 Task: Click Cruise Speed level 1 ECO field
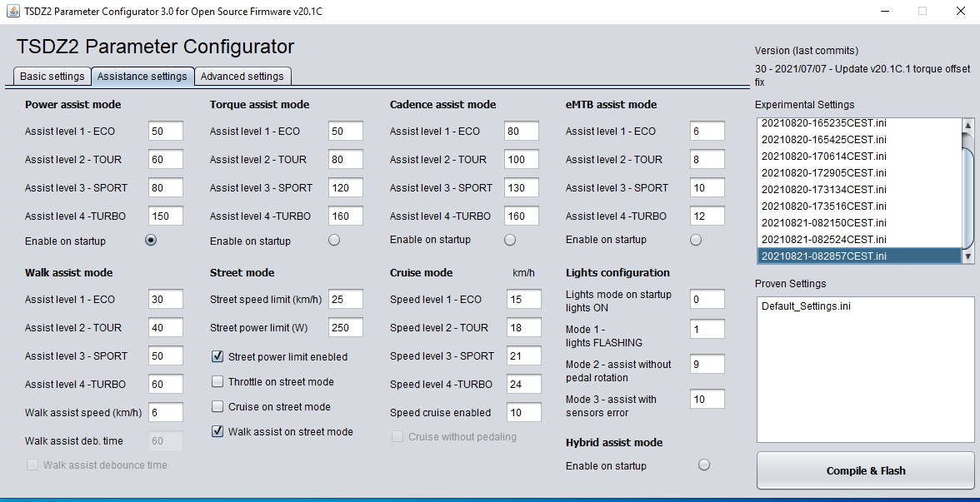(x=523, y=299)
